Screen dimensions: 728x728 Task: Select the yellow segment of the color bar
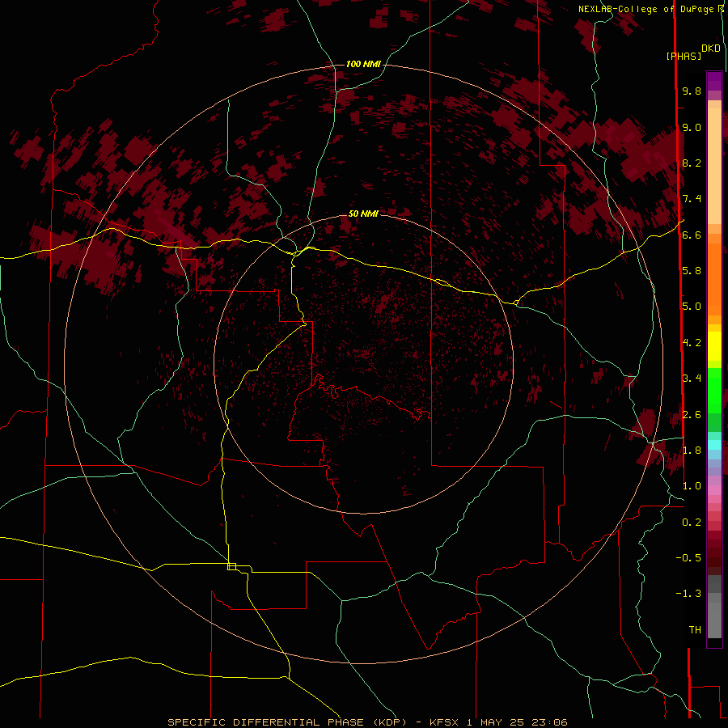point(714,346)
